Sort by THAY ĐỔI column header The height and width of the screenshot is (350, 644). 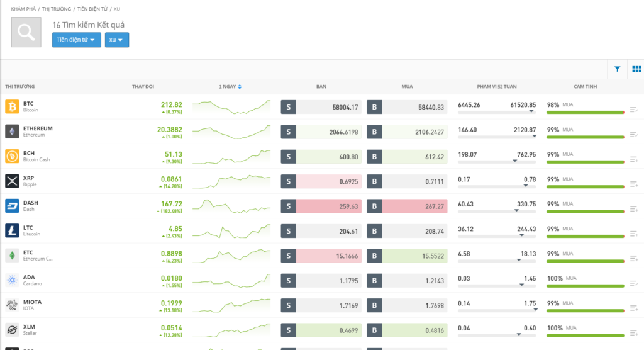click(x=143, y=87)
